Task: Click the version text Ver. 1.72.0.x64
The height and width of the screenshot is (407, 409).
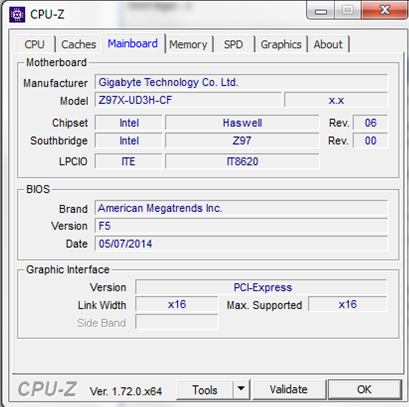Action: pos(126,391)
